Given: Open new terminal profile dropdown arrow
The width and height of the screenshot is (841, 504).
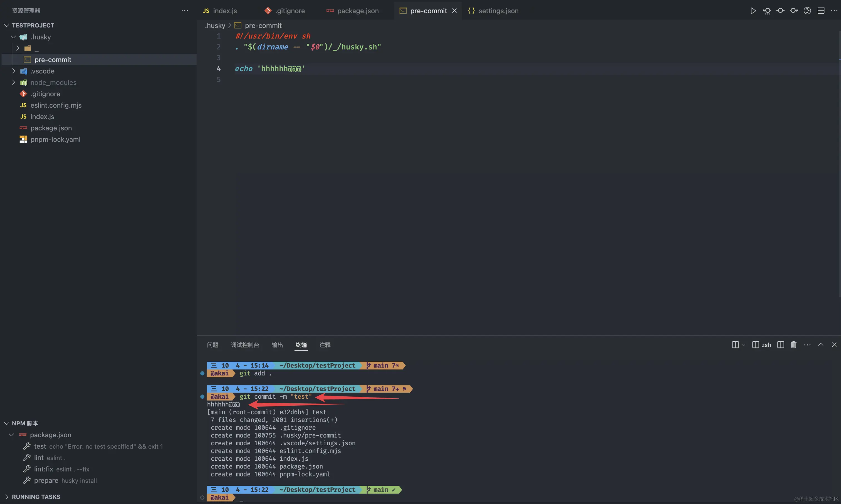Looking at the screenshot, I should point(743,345).
